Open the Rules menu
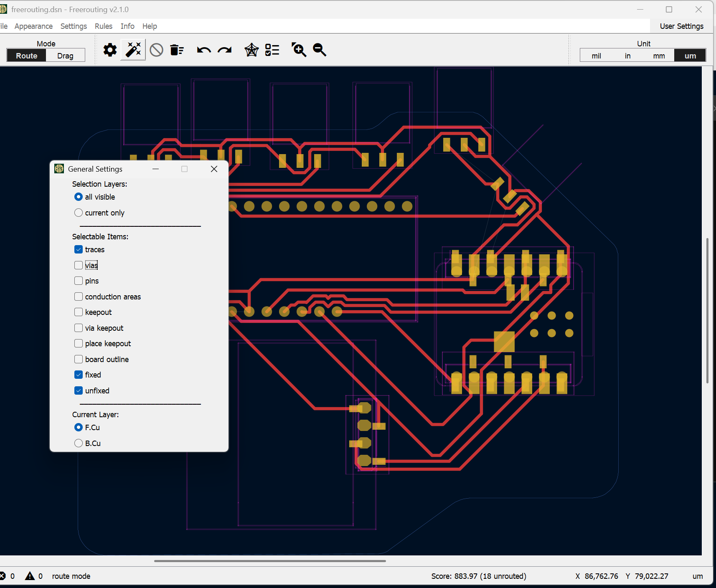This screenshot has height=588, width=716. point(103,26)
